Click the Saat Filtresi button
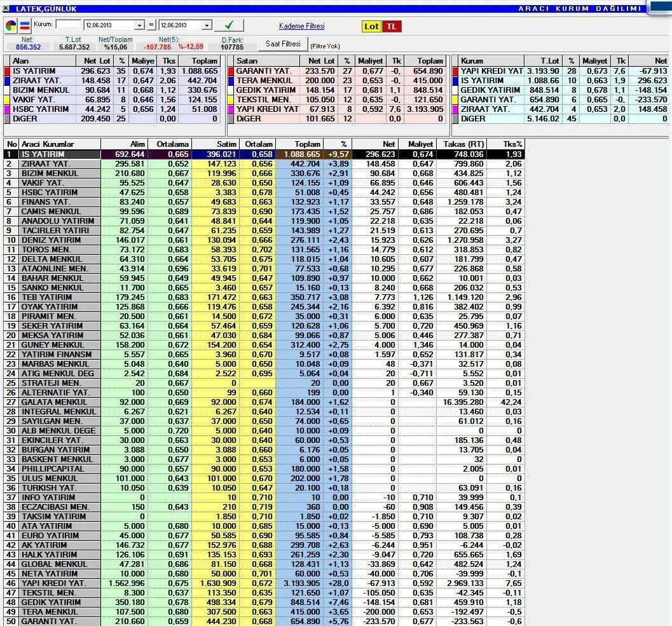 pos(283,44)
